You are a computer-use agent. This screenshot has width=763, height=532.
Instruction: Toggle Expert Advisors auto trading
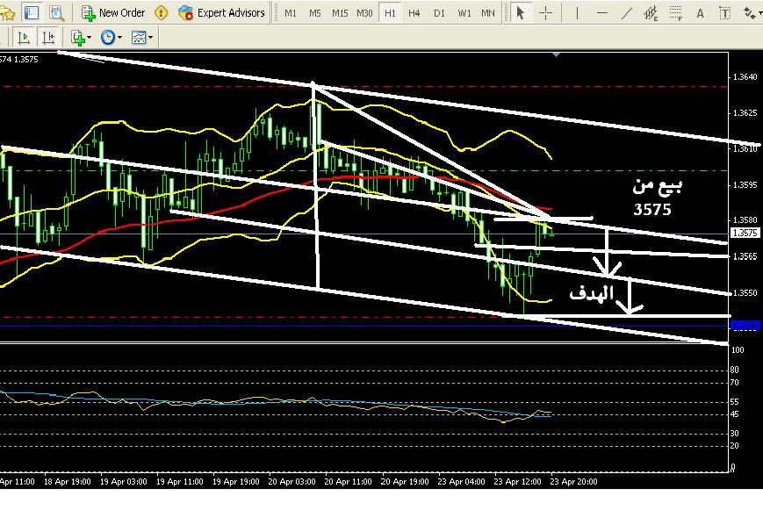221,13
